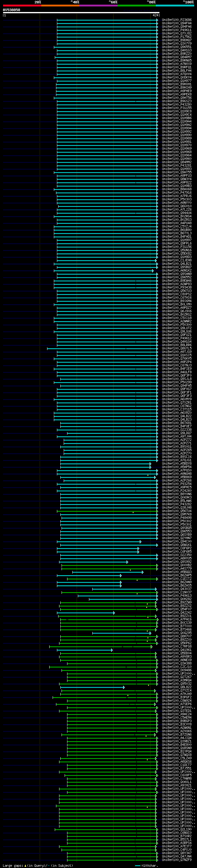Select hit label UniRef100_P17562
This screenshot has height=868, width=197.
pos(177,37)
